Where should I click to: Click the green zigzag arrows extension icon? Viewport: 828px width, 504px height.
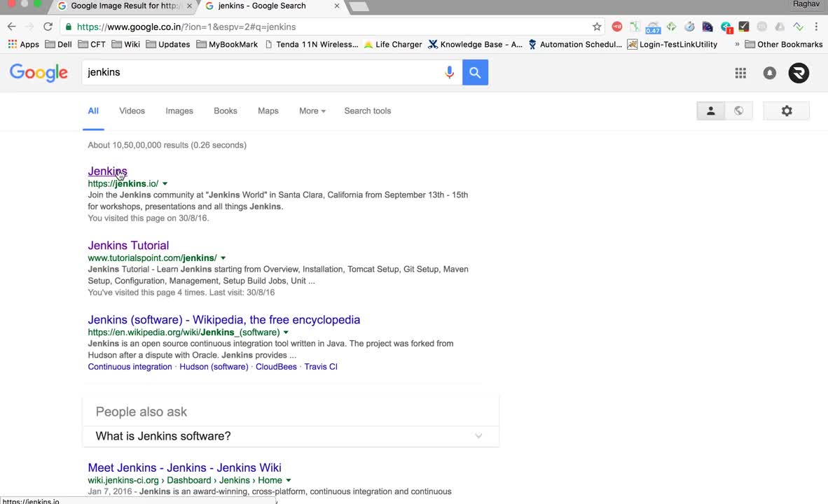pyautogui.click(x=798, y=27)
